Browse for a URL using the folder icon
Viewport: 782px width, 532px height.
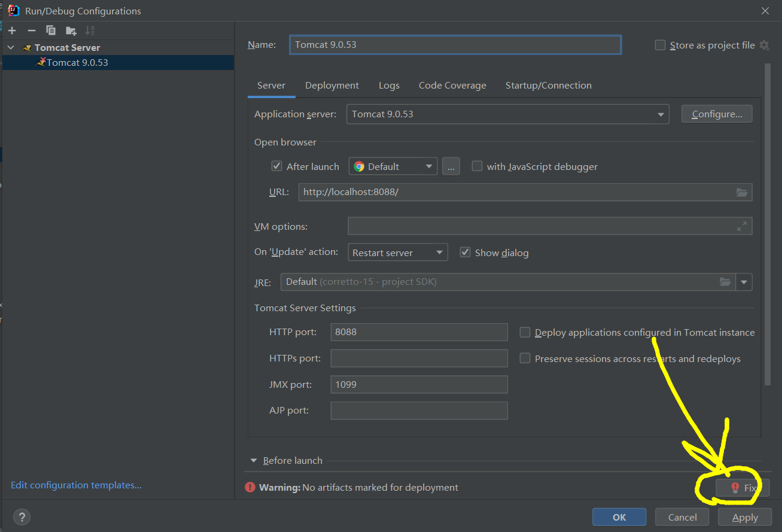pyautogui.click(x=742, y=192)
